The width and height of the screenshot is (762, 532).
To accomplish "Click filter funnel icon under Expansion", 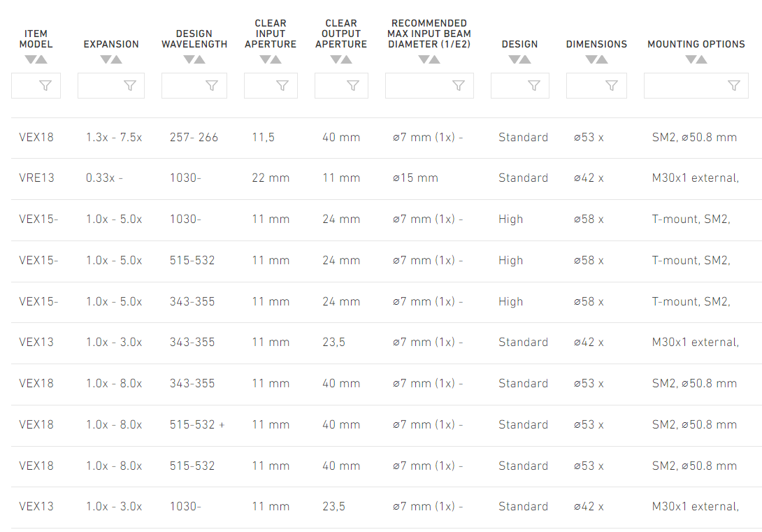I will pyautogui.click(x=130, y=86).
